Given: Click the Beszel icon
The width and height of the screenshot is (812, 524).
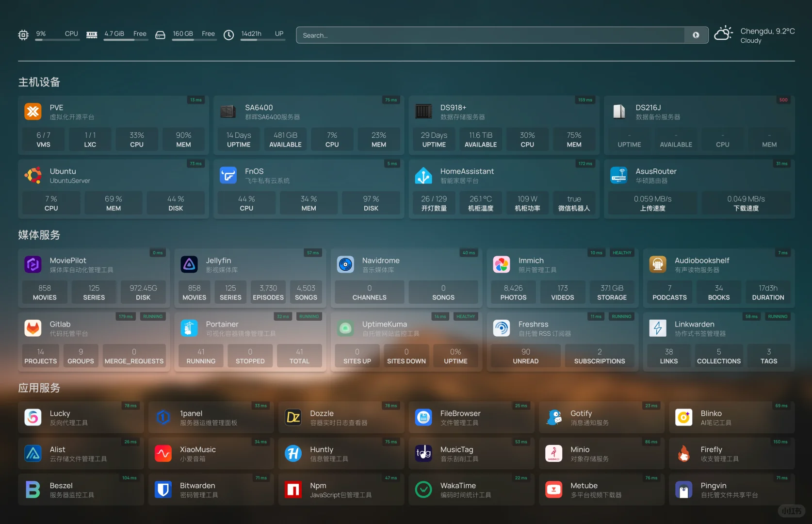Looking at the screenshot, I should click(x=33, y=490).
